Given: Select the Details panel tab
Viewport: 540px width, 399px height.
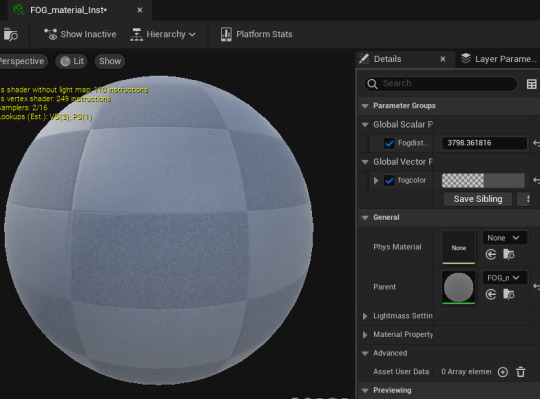Looking at the screenshot, I should [x=388, y=59].
